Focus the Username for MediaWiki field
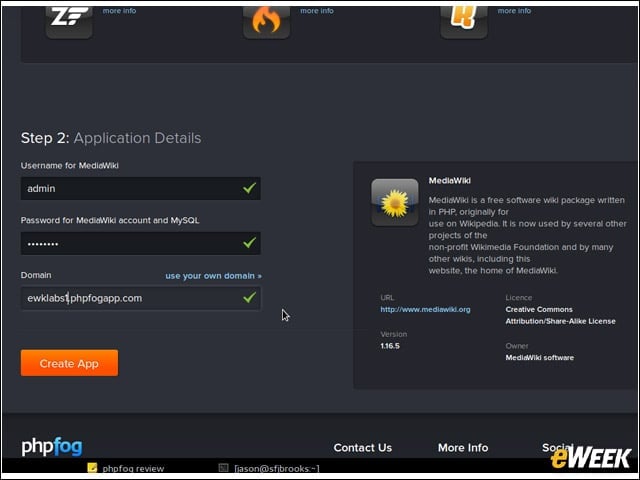 click(140, 189)
